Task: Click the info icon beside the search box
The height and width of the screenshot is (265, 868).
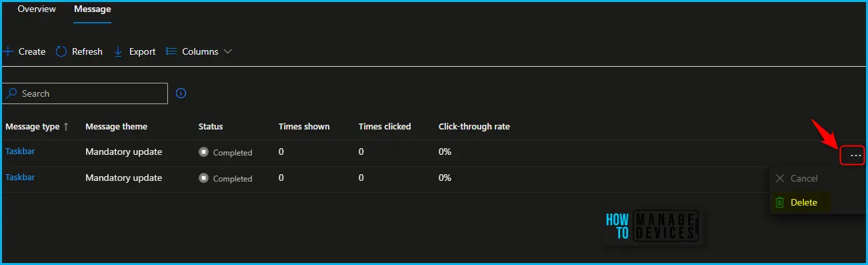Action: 181,93
